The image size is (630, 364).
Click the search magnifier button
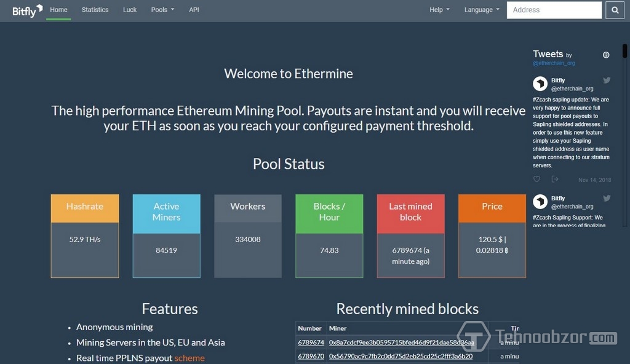[615, 10]
